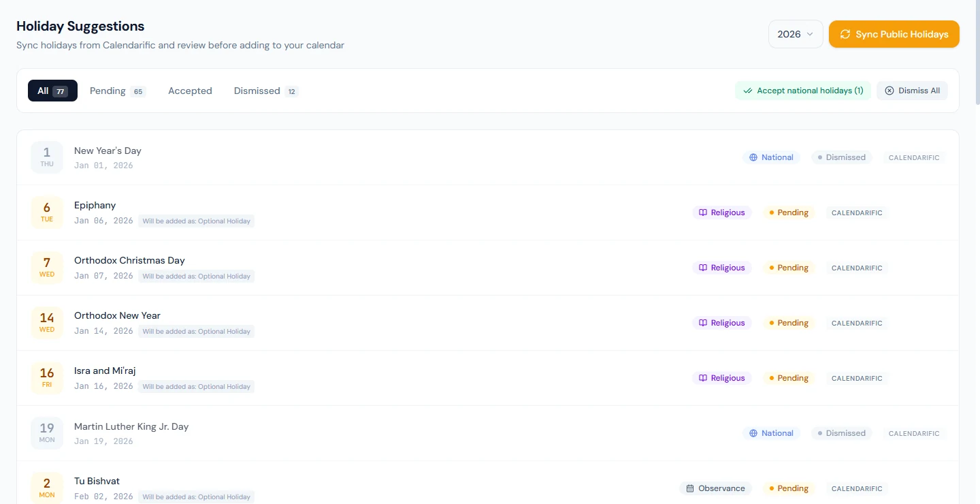
Task: Click the Dismiss All button
Action: pos(912,91)
